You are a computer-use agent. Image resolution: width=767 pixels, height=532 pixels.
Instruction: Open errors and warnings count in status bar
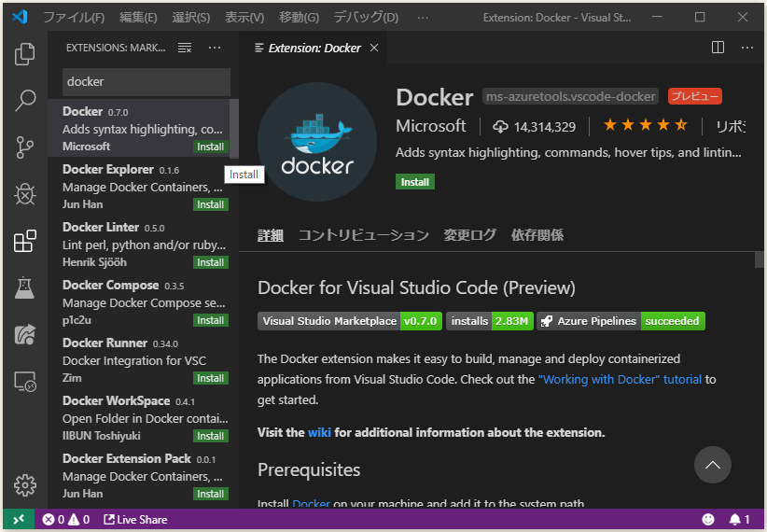65,519
